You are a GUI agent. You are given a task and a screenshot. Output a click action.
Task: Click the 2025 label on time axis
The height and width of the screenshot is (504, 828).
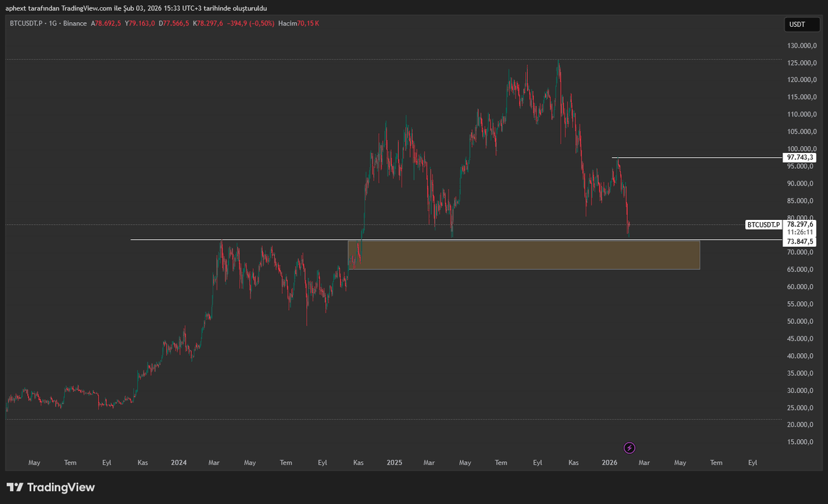(394, 463)
